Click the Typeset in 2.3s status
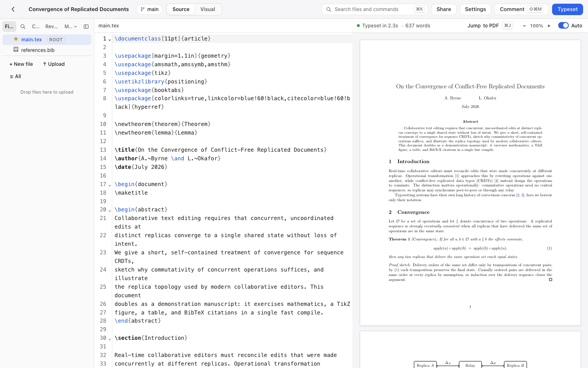 [x=380, y=25]
